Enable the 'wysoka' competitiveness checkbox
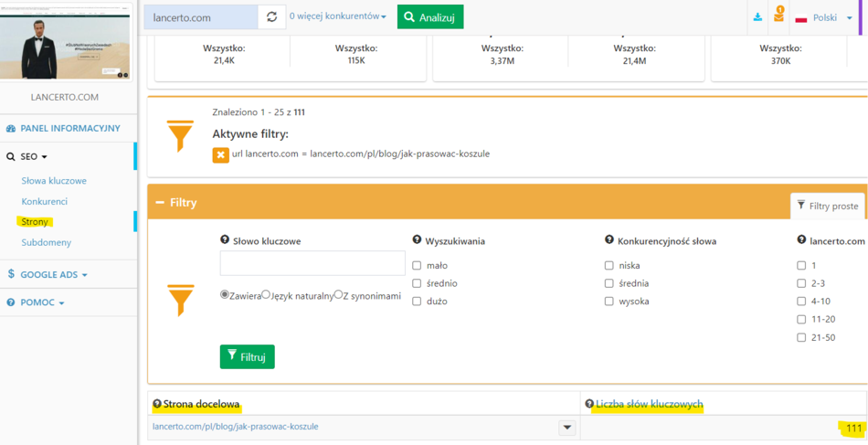868x445 pixels. 609,302
